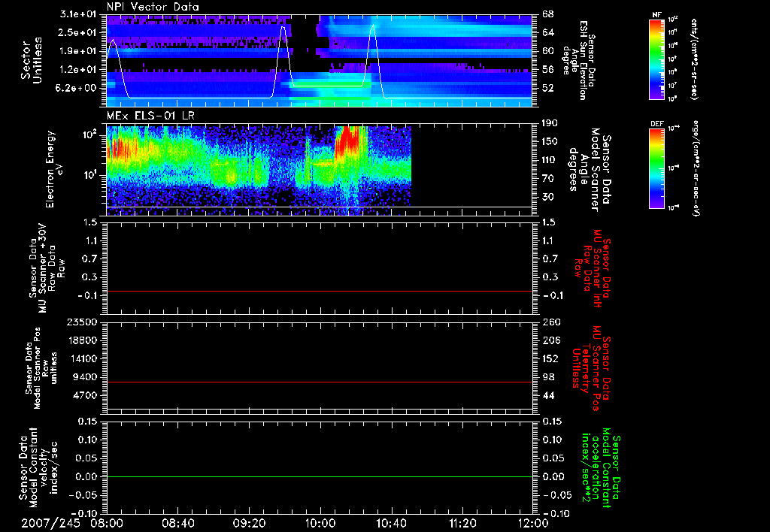Screen dimensions: 770x532
Task: Click the NF label above color bar
Action: pyautogui.click(x=657, y=15)
